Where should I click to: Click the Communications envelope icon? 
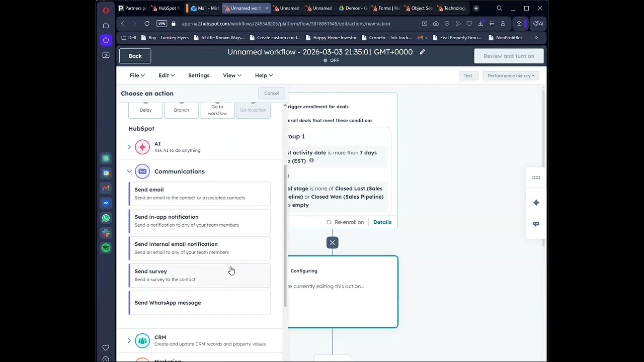click(142, 171)
